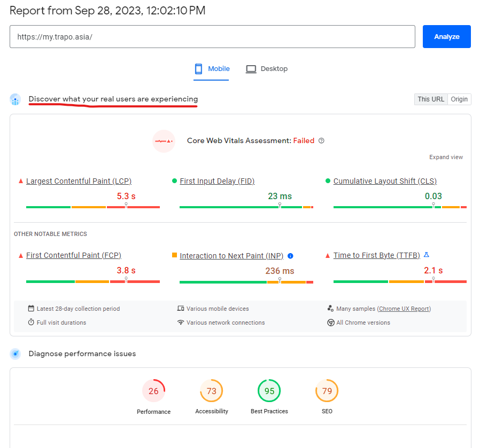Click the info icon next to Interaction to Next Paint
The height and width of the screenshot is (448, 480).
point(290,256)
